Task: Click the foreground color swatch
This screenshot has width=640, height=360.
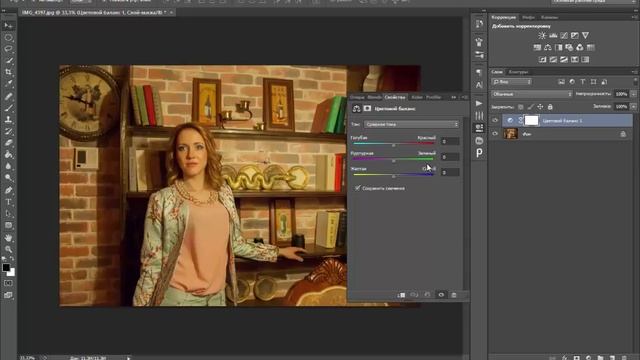Action: click(6, 268)
